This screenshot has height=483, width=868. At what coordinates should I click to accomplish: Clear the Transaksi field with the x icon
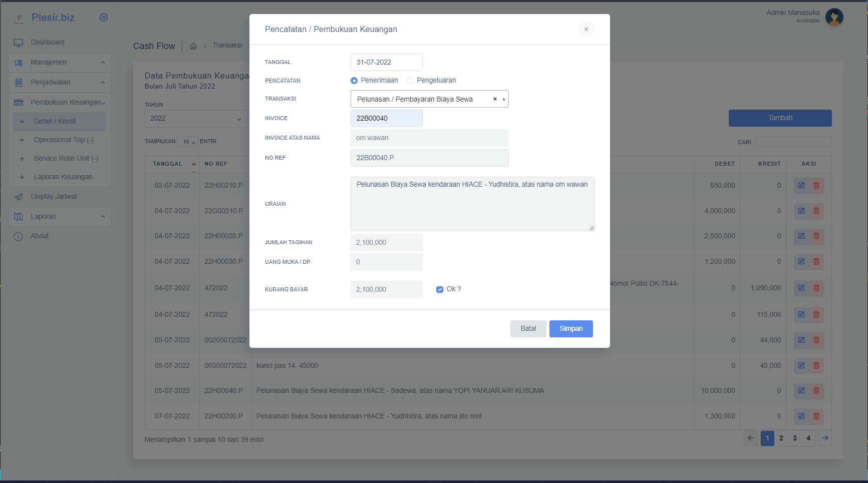[495, 99]
